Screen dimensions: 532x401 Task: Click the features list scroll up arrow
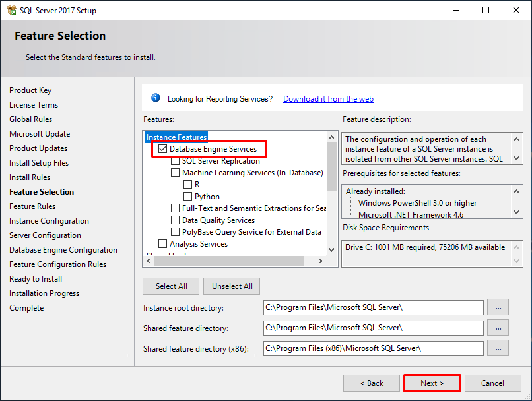click(x=332, y=137)
